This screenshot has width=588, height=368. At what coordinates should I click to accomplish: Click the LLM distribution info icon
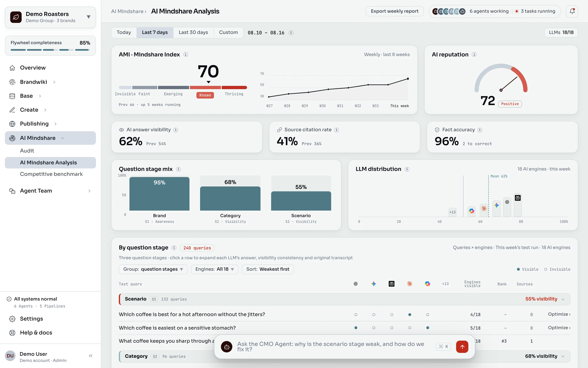pyautogui.click(x=407, y=169)
